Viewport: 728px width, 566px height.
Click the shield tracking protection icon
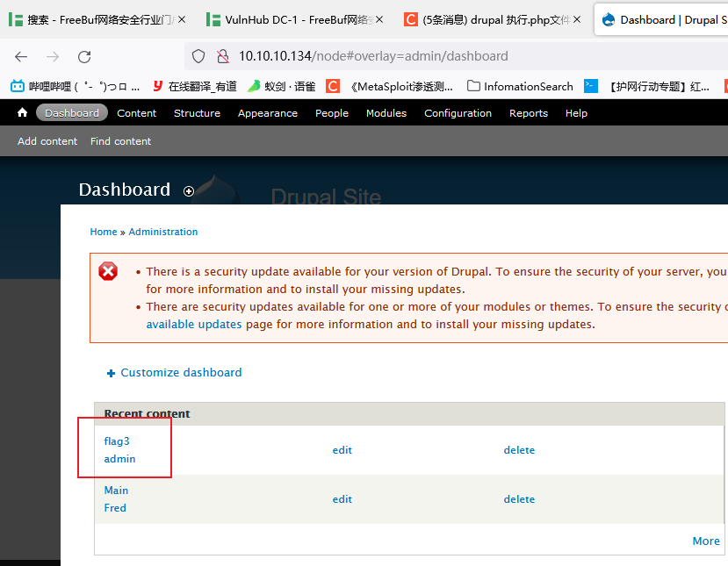(x=198, y=56)
